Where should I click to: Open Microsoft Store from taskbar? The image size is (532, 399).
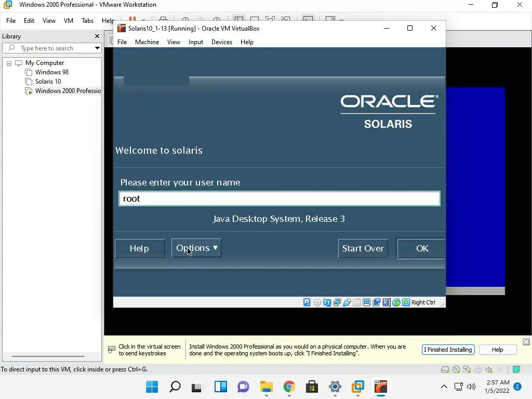pos(312,387)
